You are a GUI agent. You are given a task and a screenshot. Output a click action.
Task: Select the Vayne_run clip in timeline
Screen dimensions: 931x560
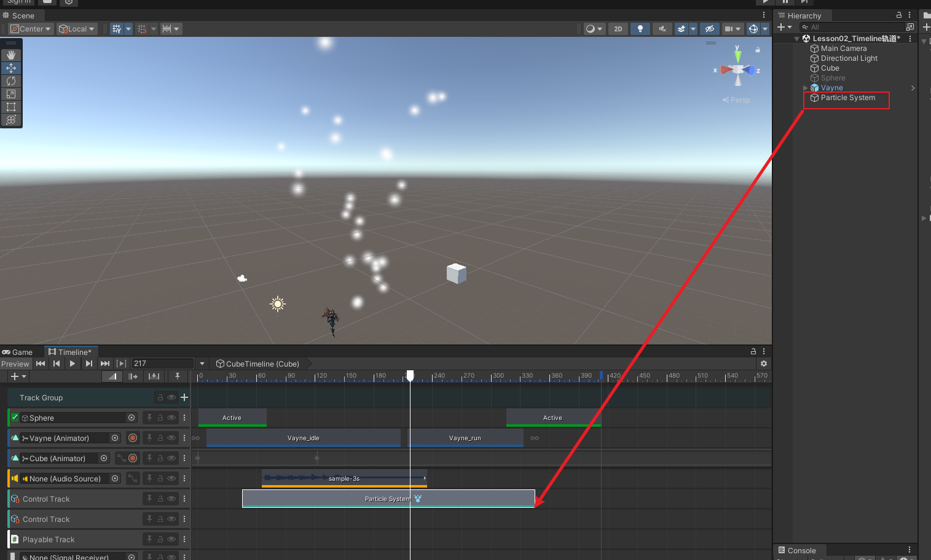click(465, 438)
